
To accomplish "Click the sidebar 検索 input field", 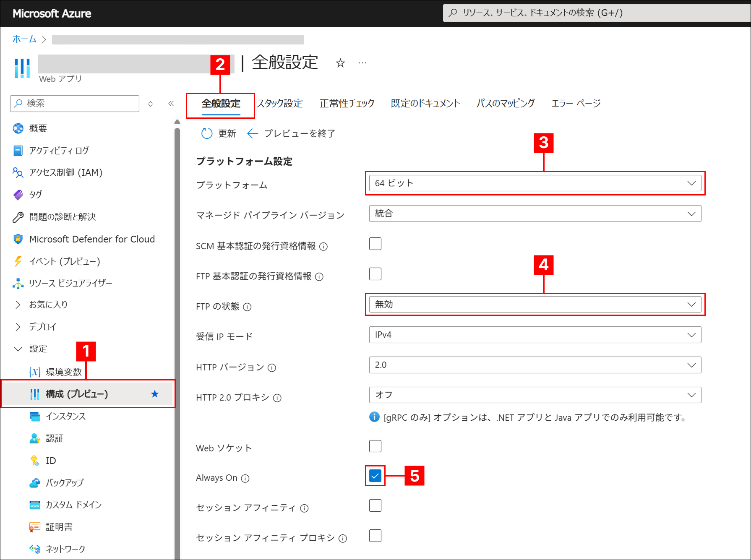I will coord(75,104).
